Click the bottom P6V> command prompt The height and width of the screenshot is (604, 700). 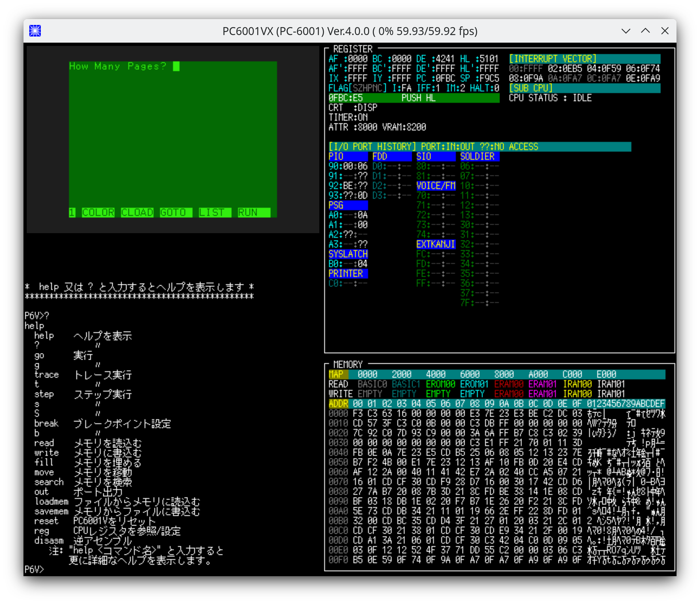pos(34,569)
